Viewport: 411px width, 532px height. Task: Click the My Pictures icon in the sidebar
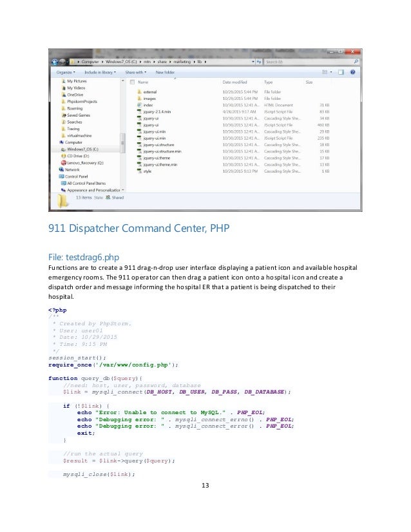coord(64,81)
